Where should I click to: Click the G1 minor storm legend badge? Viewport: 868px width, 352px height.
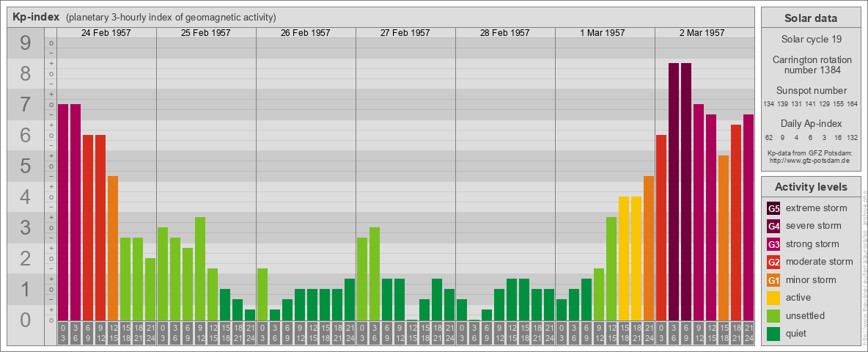[773, 280]
